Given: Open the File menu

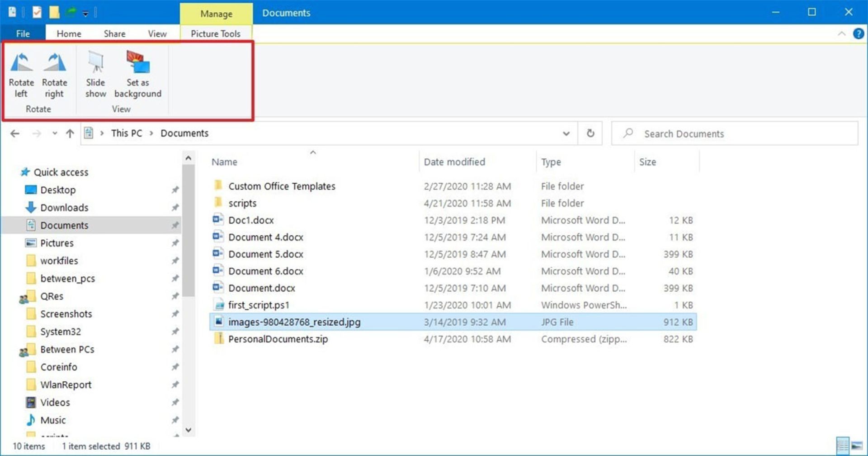Looking at the screenshot, I should (23, 33).
